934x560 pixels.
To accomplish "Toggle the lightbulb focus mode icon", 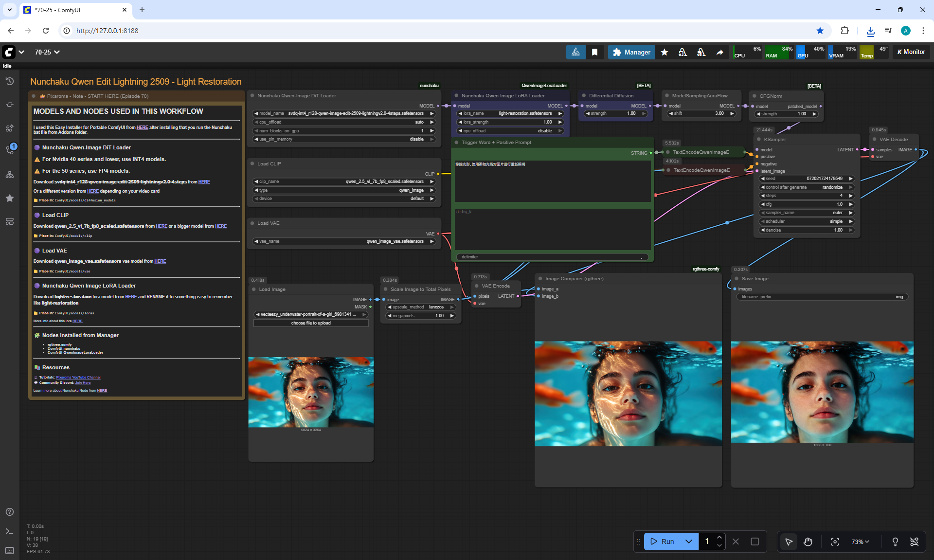I will click(895, 542).
